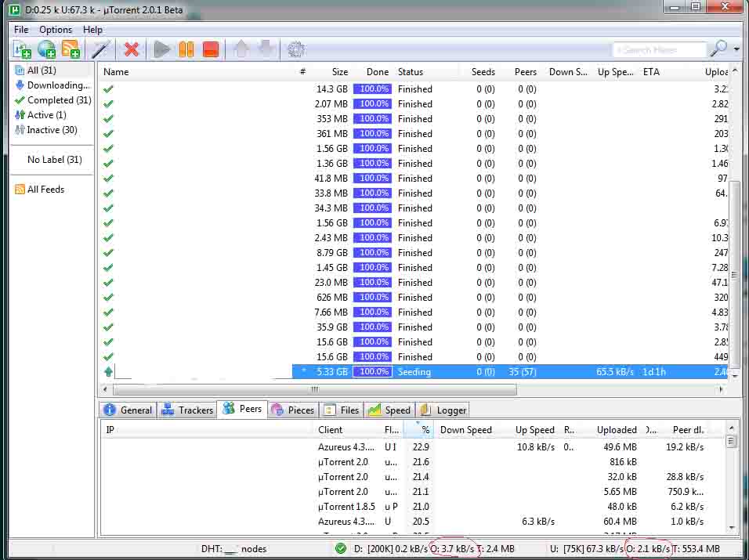Select Completed (31) in the sidebar
Image resolution: width=749 pixels, height=560 pixels.
tap(52, 99)
